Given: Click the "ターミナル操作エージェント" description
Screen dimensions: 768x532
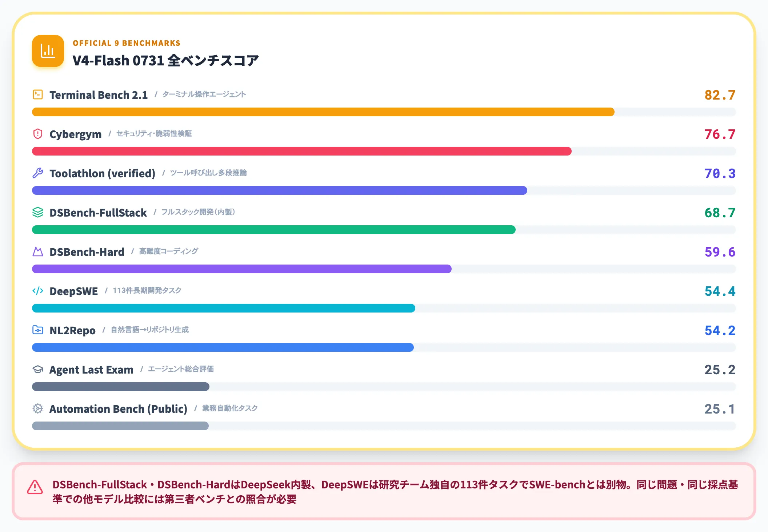Looking at the screenshot, I should (x=204, y=94).
